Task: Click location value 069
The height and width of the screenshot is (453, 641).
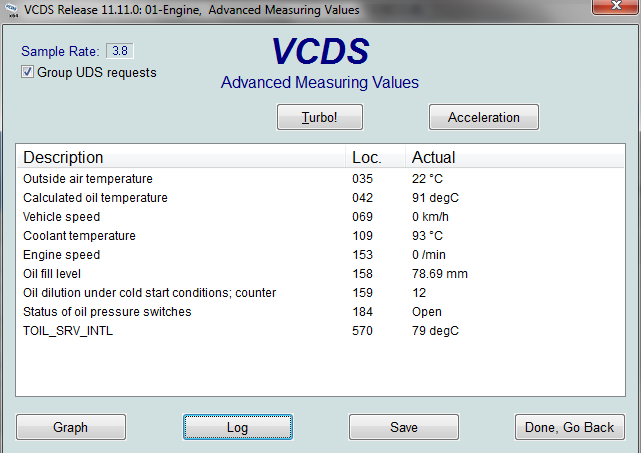Action: click(363, 217)
